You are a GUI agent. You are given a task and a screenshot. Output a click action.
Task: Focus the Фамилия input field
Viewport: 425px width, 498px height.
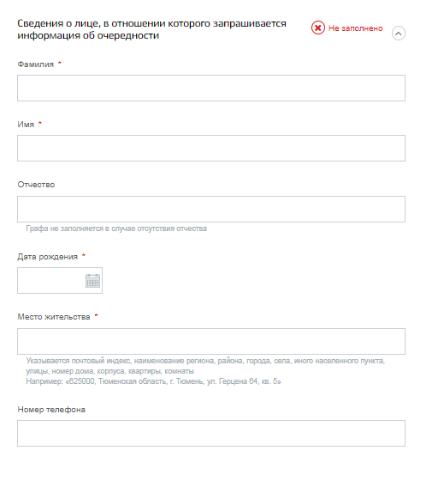coord(211,88)
